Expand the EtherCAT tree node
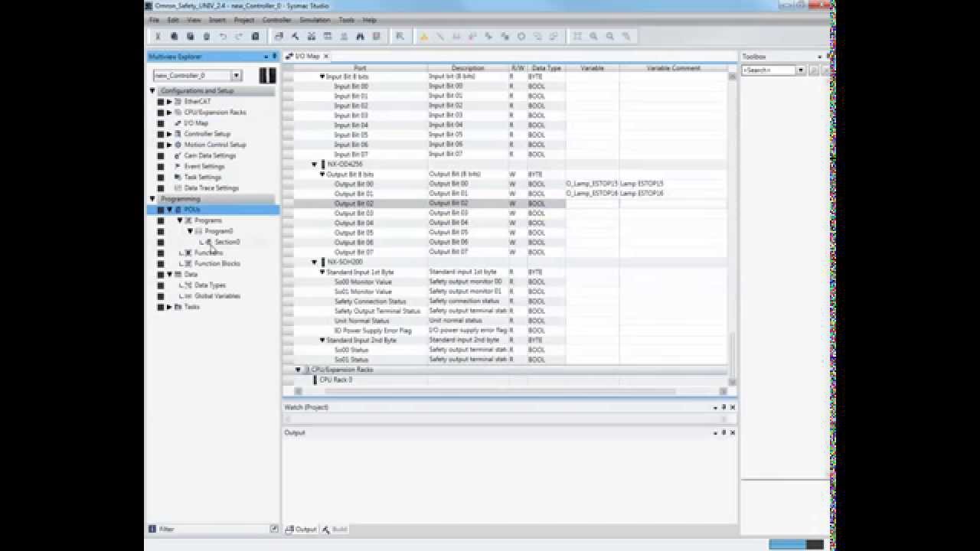The image size is (980, 551). click(x=170, y=101)
